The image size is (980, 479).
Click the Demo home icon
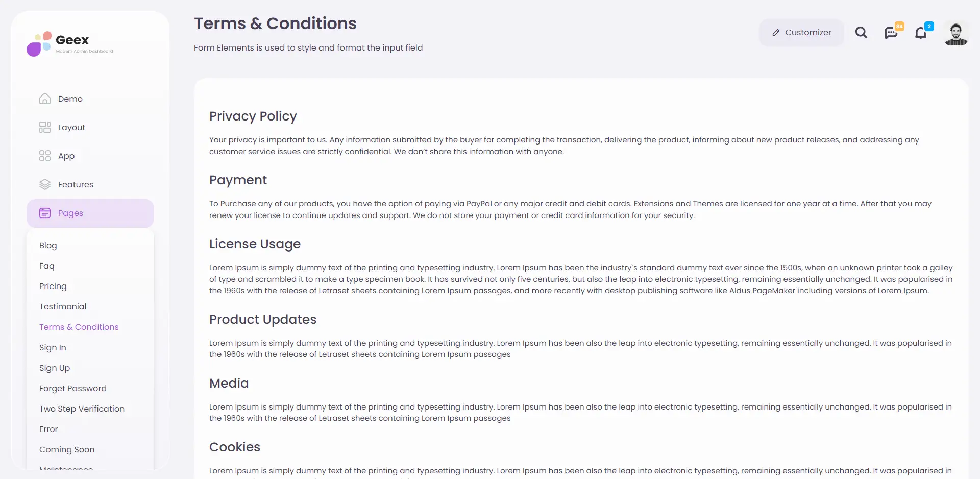tap(45, 99)
